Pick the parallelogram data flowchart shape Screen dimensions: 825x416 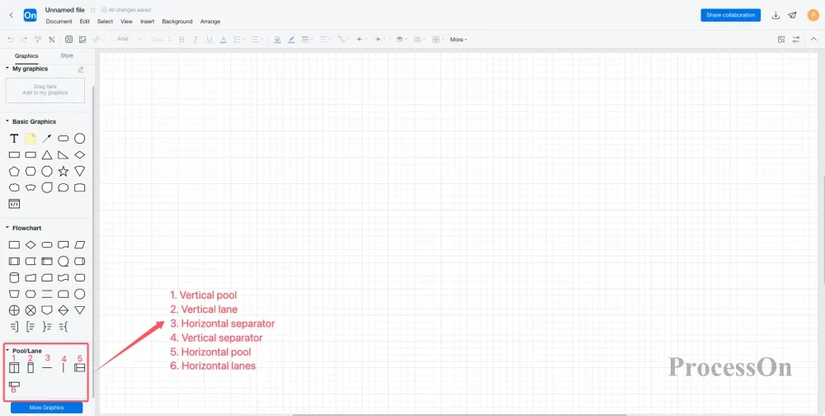click(79, 245)
